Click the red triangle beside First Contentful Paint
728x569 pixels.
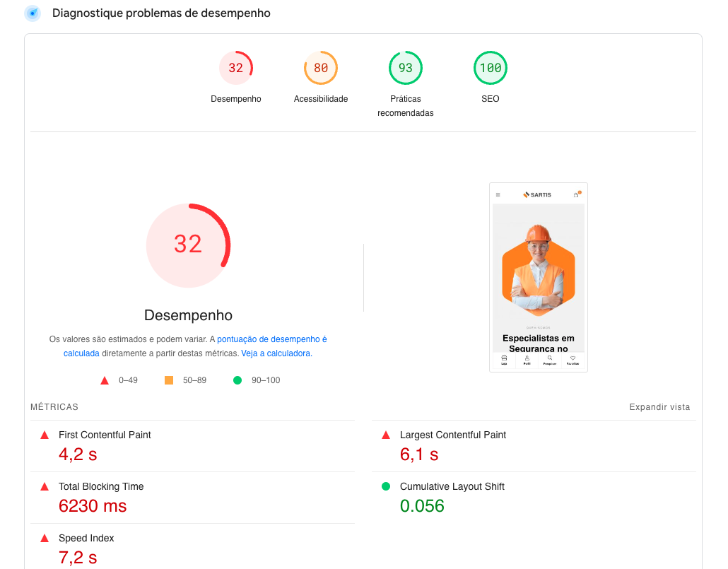click(x=45, y=435)
